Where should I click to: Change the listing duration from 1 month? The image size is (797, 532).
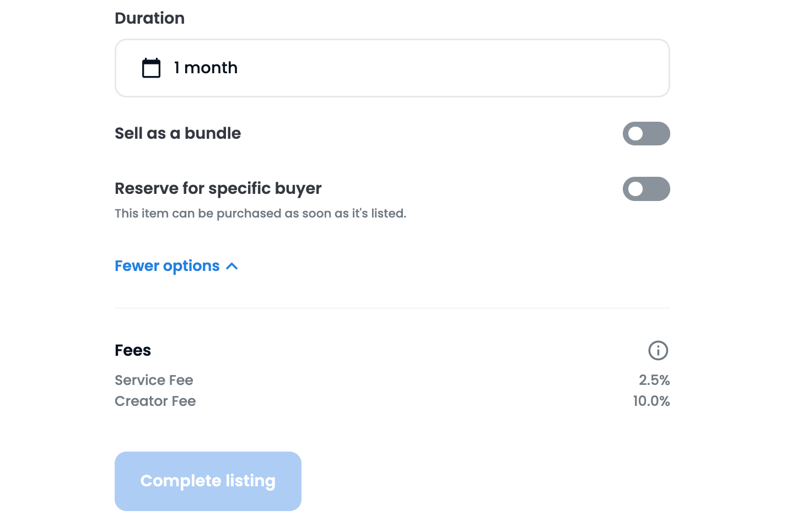point(392,68)
